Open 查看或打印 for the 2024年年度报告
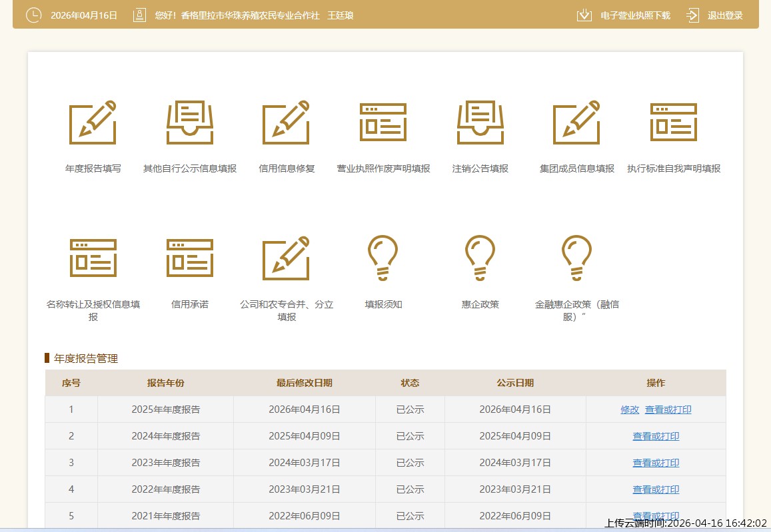Viewport: 771px width, 532px height. coord(656,436)
